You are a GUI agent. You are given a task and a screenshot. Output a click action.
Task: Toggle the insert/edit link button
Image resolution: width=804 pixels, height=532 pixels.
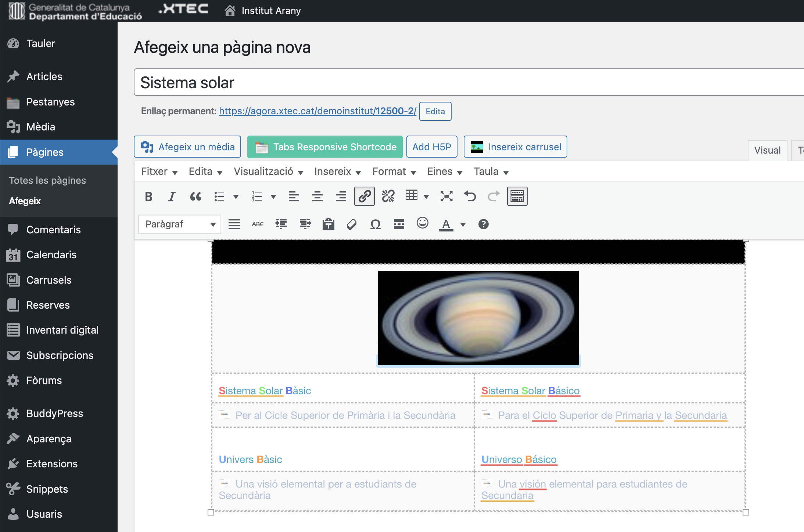(364, 196)
